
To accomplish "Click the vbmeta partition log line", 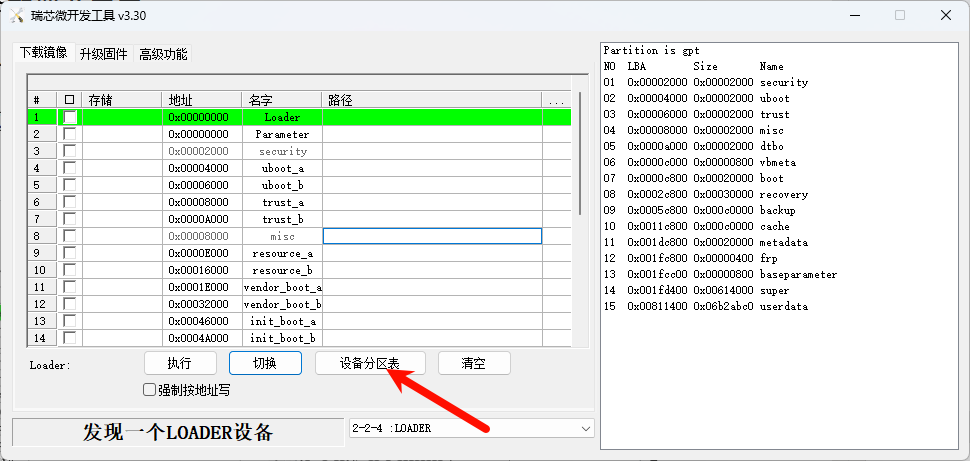I will pos(700,162).
